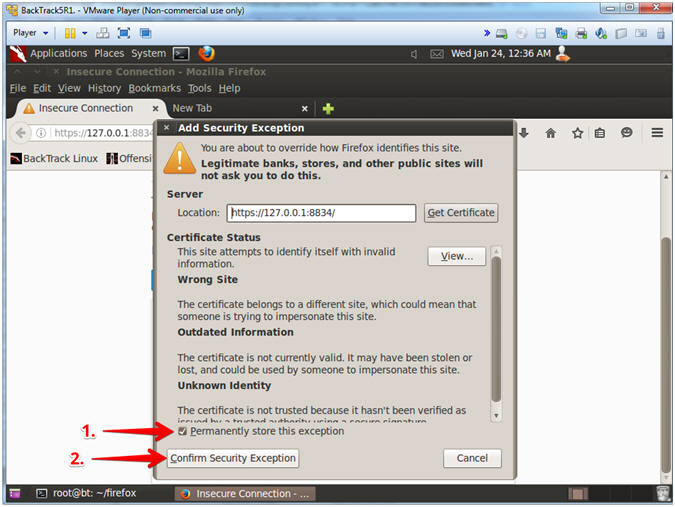Close the New Tab tab

tap(305, 108)
